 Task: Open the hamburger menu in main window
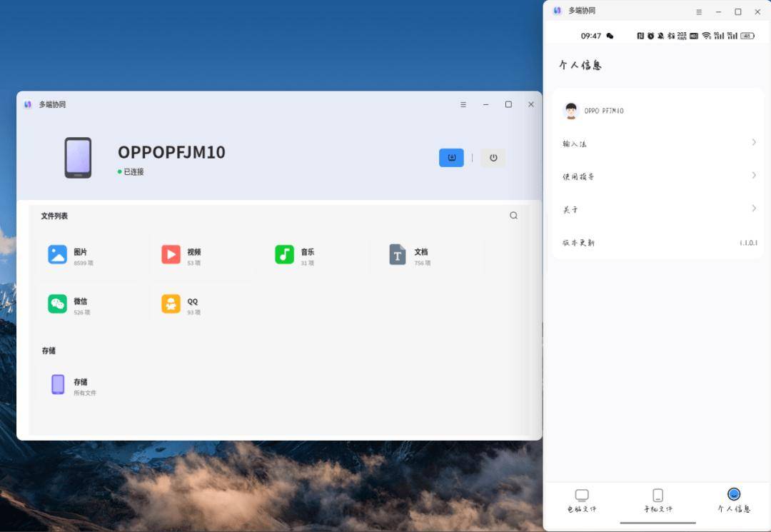(x=463, y=104)
